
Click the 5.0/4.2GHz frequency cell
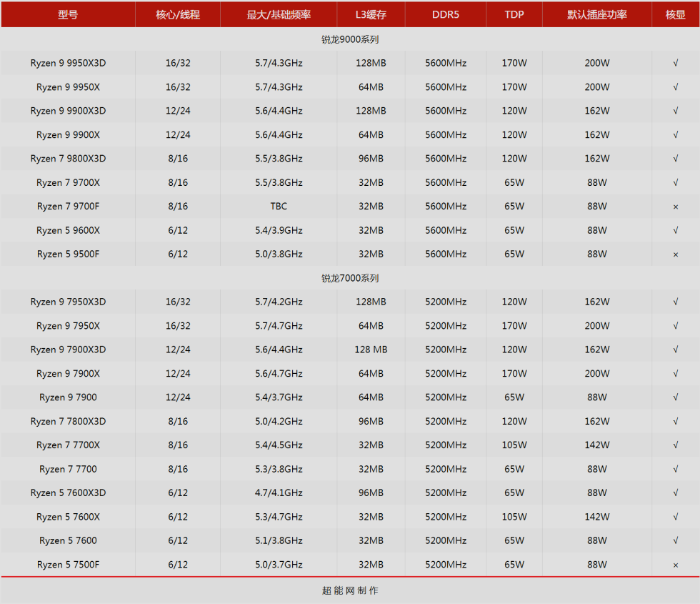[279, 422]
